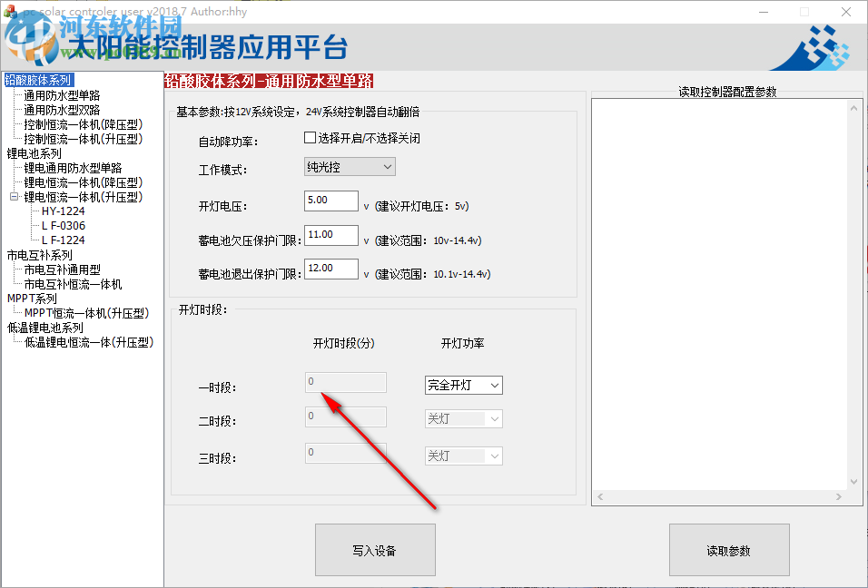Image resolution: width=868 pixels, height=588 pixels.
Task: Select HY-1224 in the tree
Action: pyautogui.click(x=64, y=211)
